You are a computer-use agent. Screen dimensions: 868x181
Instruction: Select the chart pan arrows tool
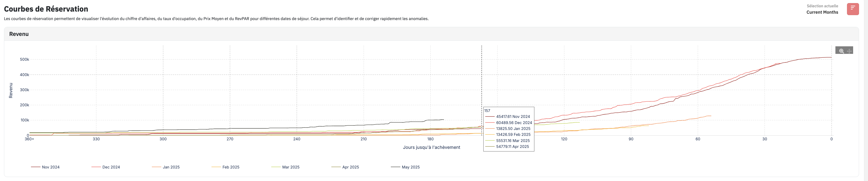tap(849, 51)
